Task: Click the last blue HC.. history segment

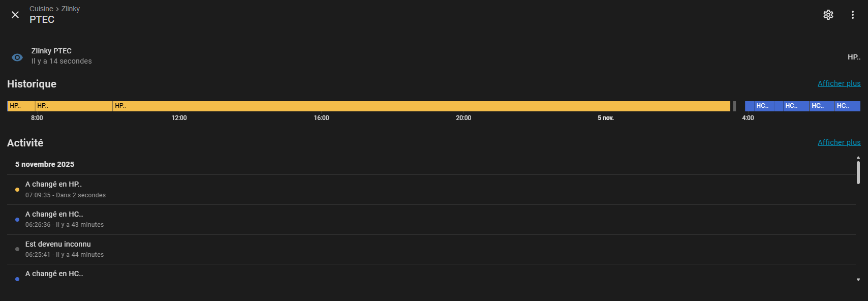Action: point(847,106)
